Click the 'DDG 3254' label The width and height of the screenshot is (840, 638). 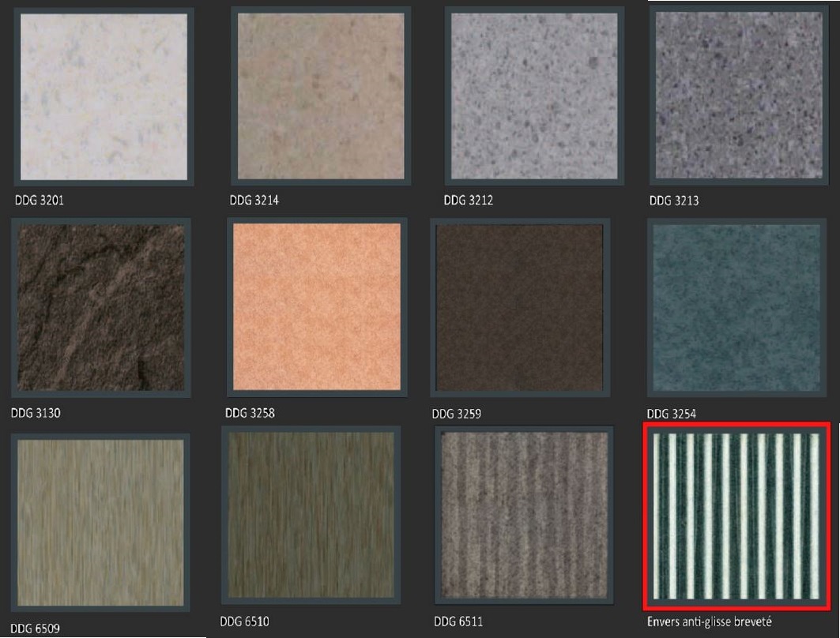click(x=671, y=414)
